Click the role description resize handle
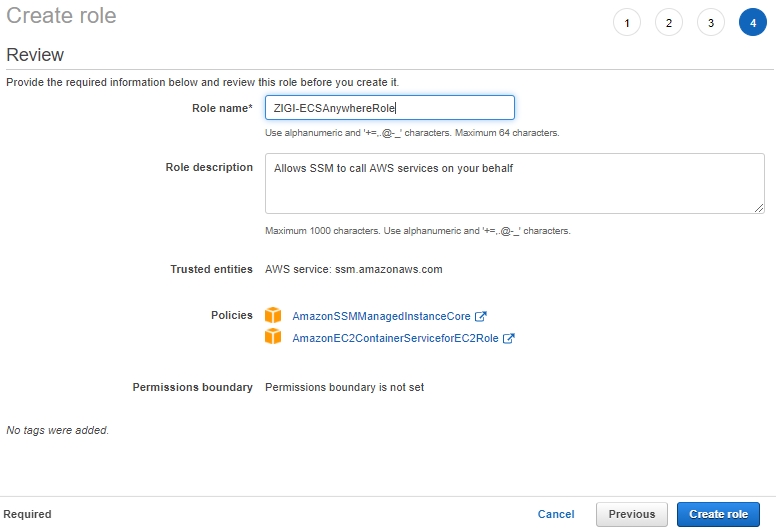Screen dimensions: 776x529 tap(759, 208)
